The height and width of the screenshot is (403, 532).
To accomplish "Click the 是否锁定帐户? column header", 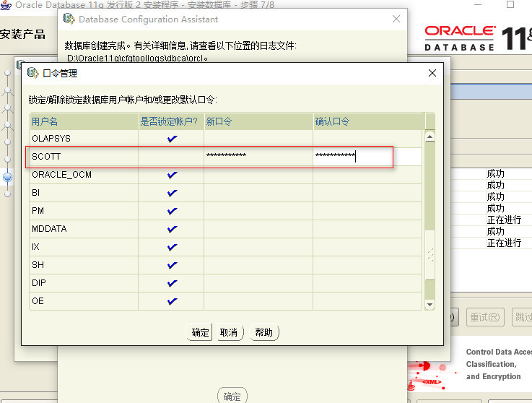I will [x=170, y=121].
